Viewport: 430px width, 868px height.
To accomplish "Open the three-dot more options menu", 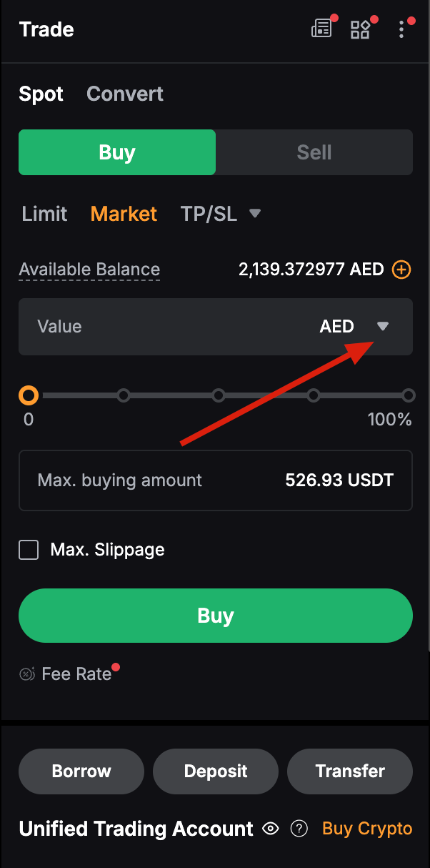I will [401, 29].
